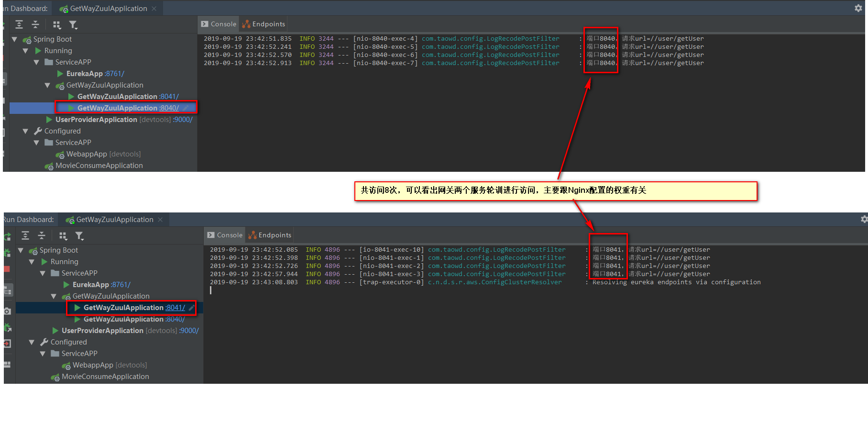The width and height of the screenshot is (868, 423).
Task: Click green run icon beside EurekaApp in upper tree
Action: [60, 74]
